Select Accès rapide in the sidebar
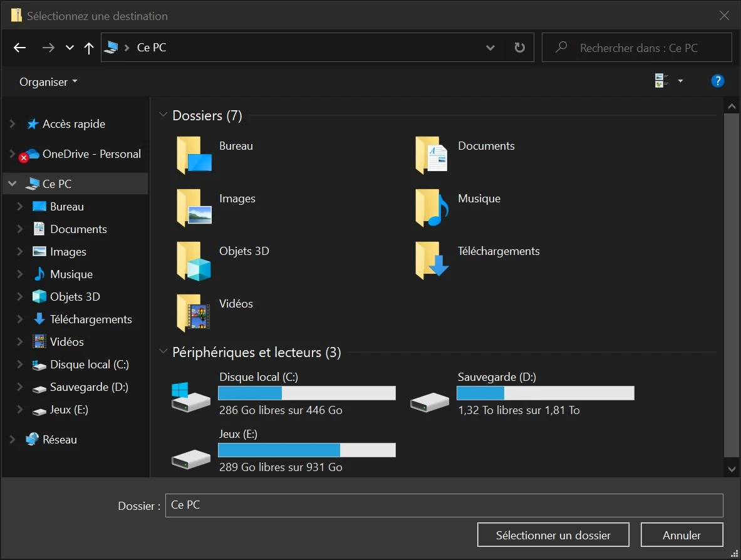Image resolution: width=741 pixels, height=560 pixels. (x=74, y=124)
